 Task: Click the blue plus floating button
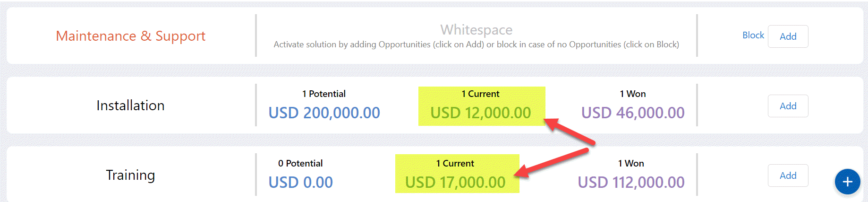pos(847,182)
